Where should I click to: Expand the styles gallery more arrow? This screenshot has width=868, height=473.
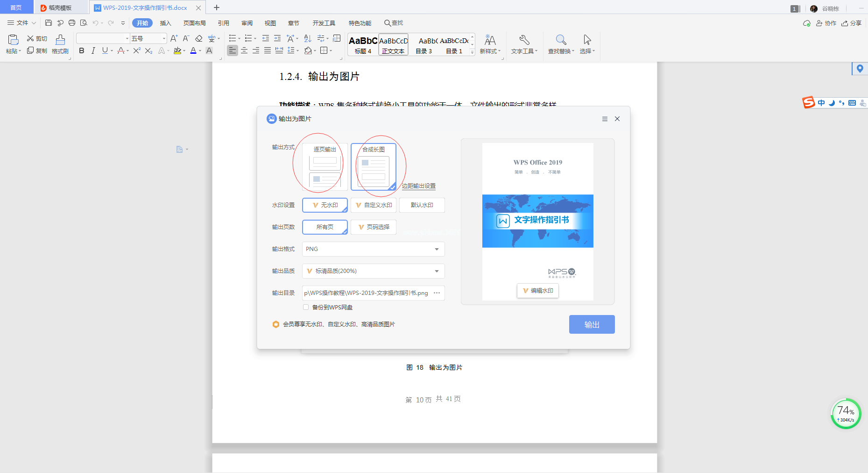473,52
